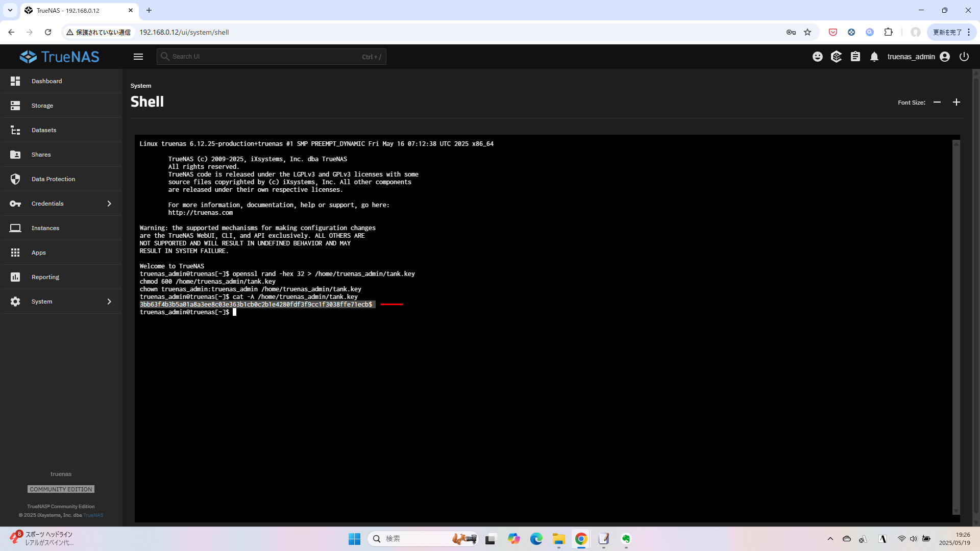Click the Instances laptop icon
Image resolution: width=980 pixels, height=551 pixels.
15,228
